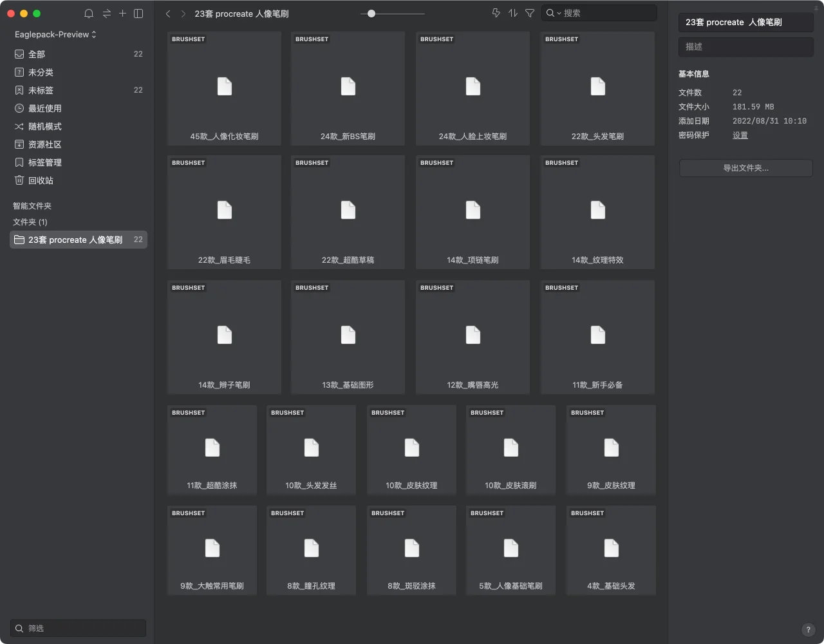
Task: Collapse the 文件夹 (1) section header
Action: tap(30, 222)
